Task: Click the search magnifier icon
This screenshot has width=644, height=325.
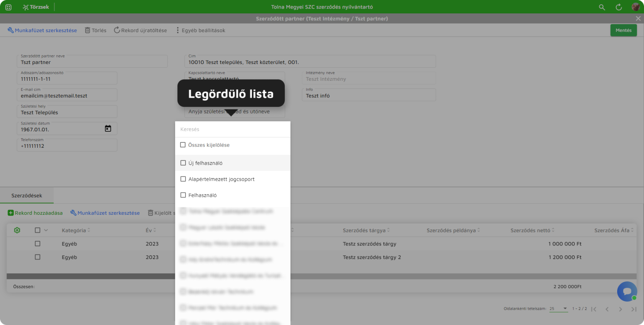Action: (602, 7)
